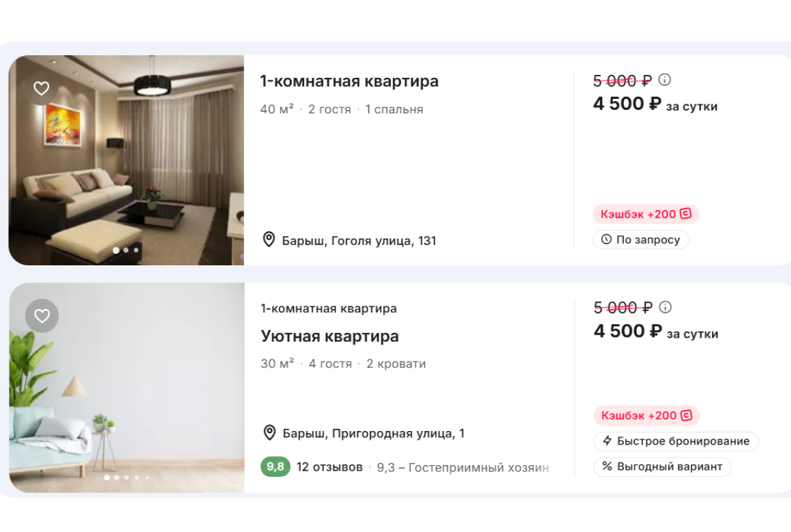Favorite the Гоголя улица apartment with heart icon

(x=42, y=89)
